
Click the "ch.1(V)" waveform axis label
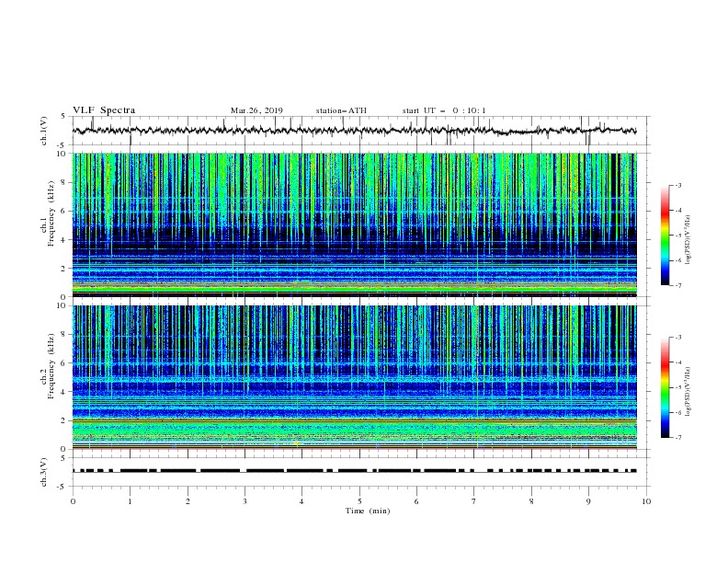pos(44,131)
